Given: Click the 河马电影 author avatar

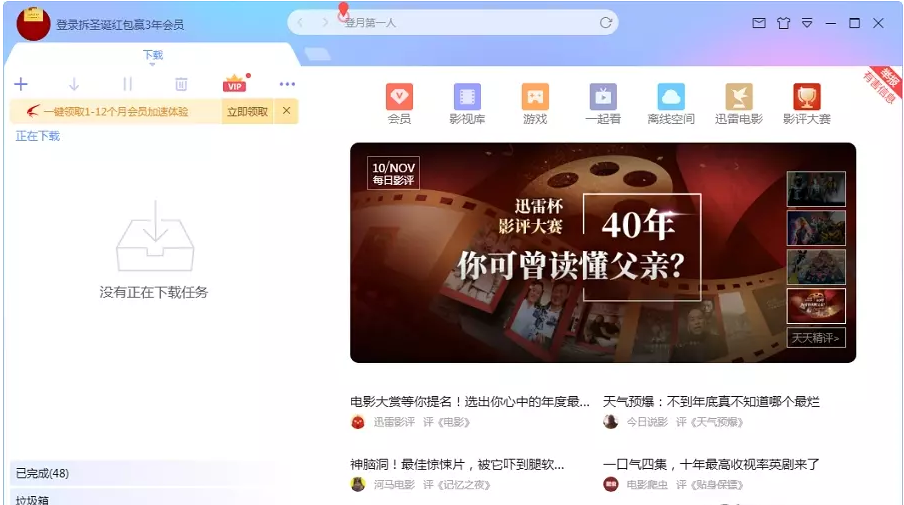Looking at the screenshot, I should (358, 484).
